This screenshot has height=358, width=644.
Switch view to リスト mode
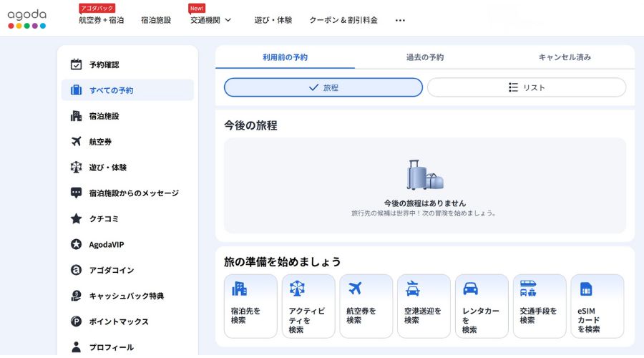click(527, 87)
